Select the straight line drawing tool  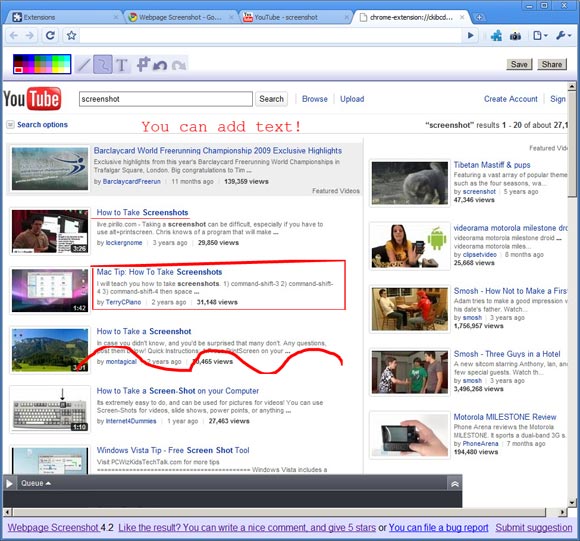click(84, 65)
